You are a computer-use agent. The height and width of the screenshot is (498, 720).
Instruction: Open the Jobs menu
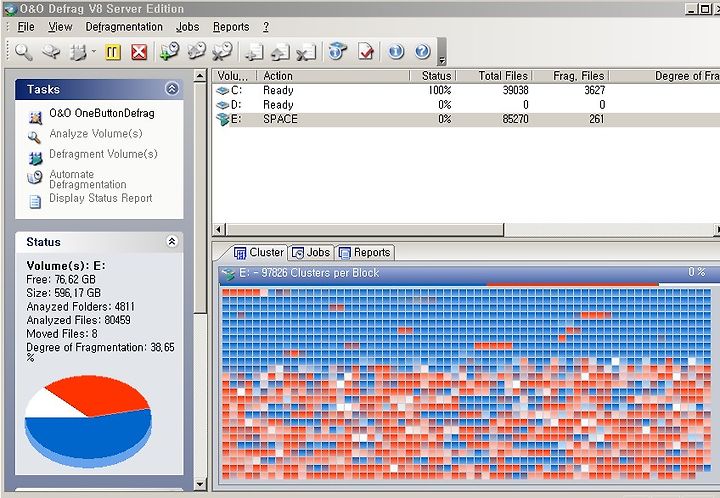187,27
